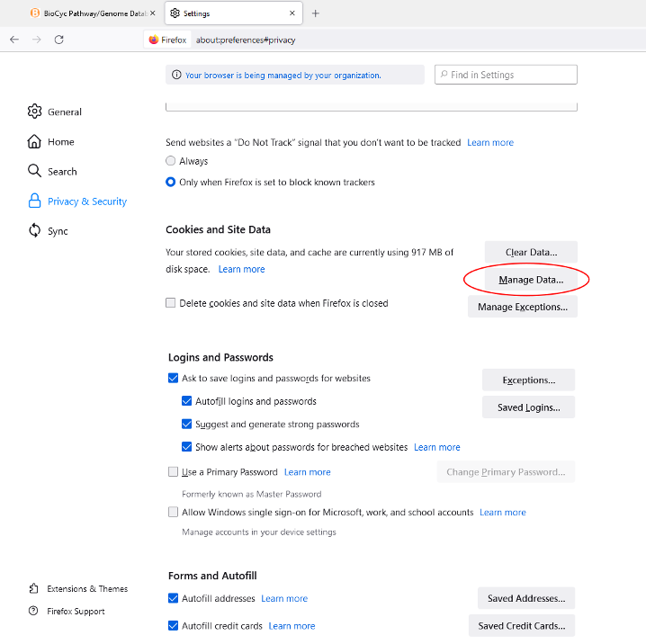Click the browser back arrow icon

click(14, 40)
